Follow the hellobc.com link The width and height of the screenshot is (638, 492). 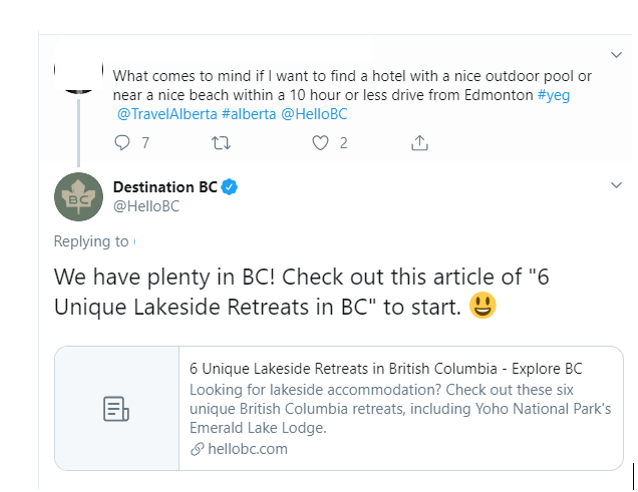[247, 449]
